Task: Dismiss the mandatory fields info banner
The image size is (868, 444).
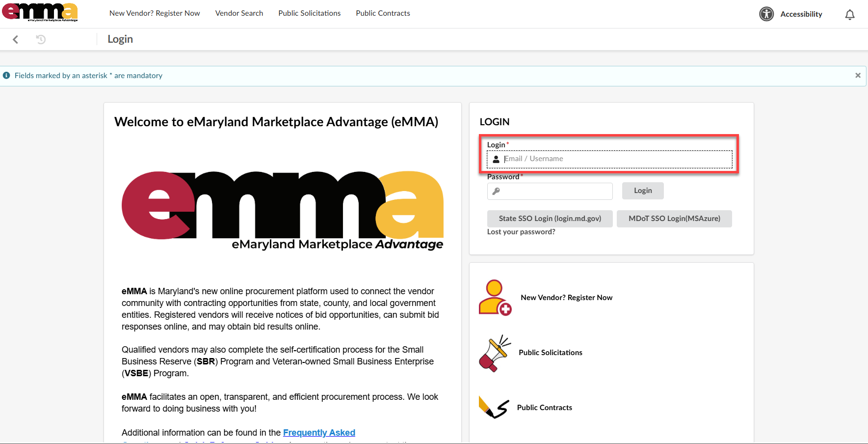Action: coord(858,76)
